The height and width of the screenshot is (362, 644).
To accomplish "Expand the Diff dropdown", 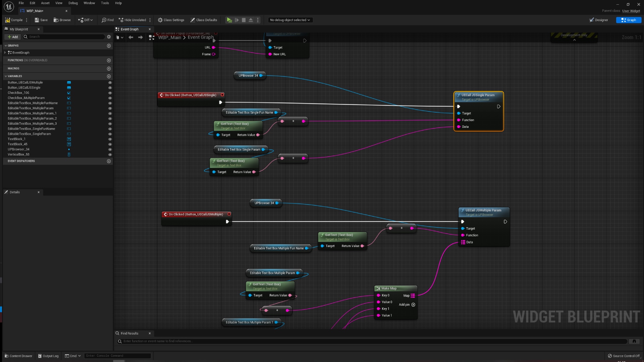I will (x=86, y=20).
